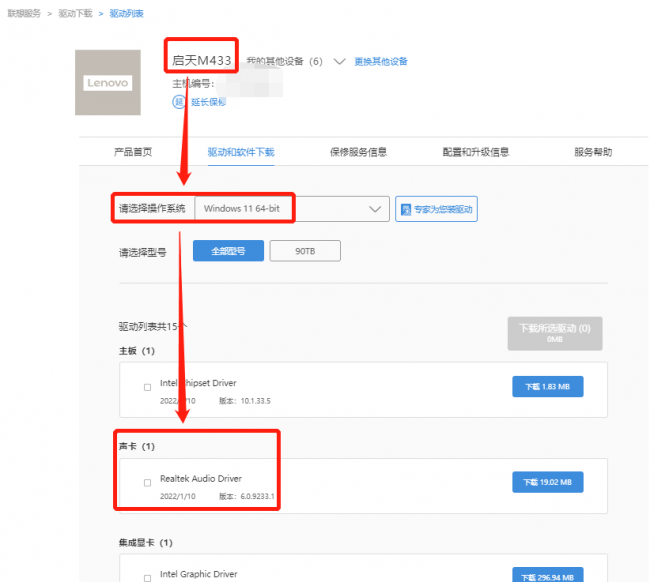Click the Realtek Audio Driver name
The width and height of the screenshot is (650, 582).
(x=201, y=479)
